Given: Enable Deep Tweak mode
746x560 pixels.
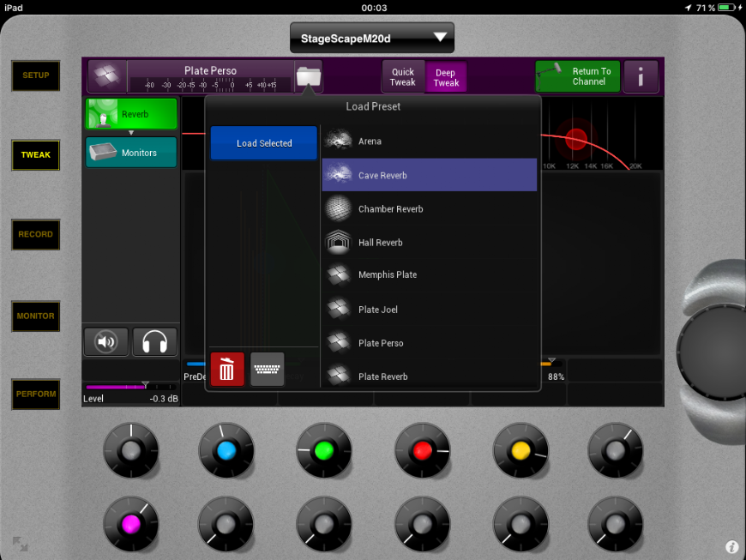Looking at the screenshot, I should pos(446,77).
